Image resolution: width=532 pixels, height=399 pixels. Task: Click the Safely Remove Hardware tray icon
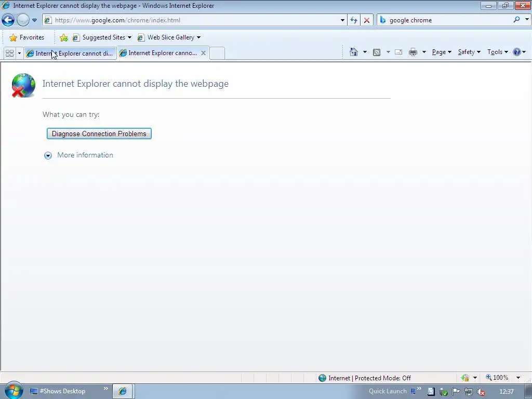click(x=443, y=392)
